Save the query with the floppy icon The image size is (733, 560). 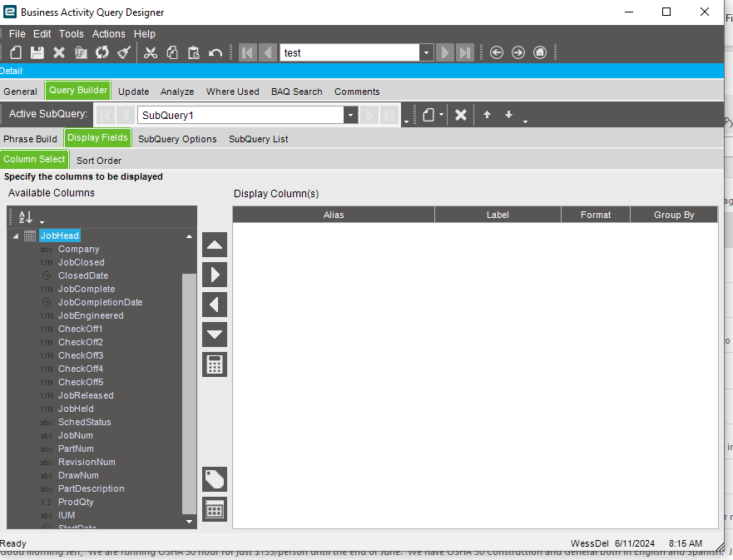click(37, 52)
